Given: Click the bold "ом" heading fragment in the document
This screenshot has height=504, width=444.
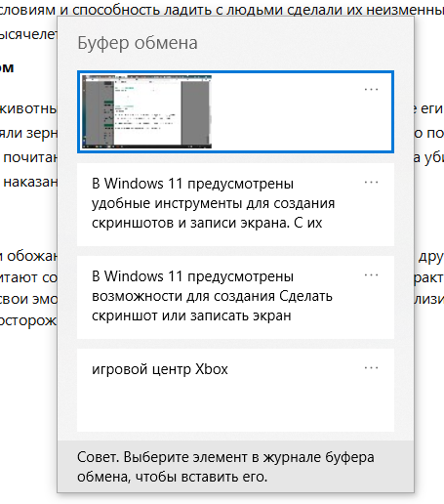Looking at the screenshot, I should pos(7,67).
